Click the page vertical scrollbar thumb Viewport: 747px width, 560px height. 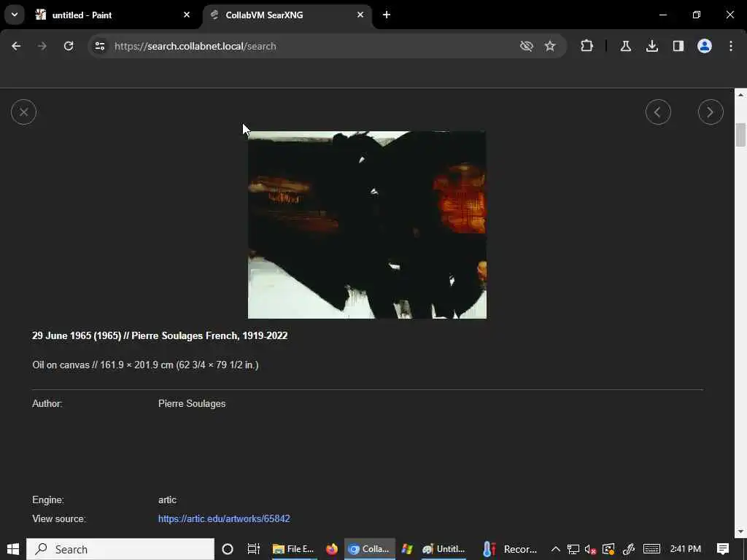[x=740, y=135]
